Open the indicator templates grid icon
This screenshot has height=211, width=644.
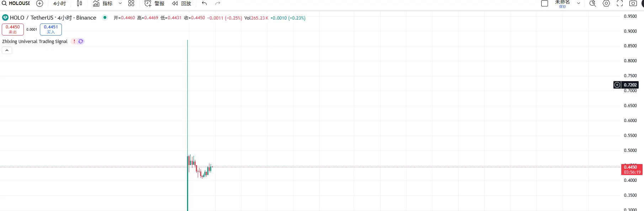[131, 4]
